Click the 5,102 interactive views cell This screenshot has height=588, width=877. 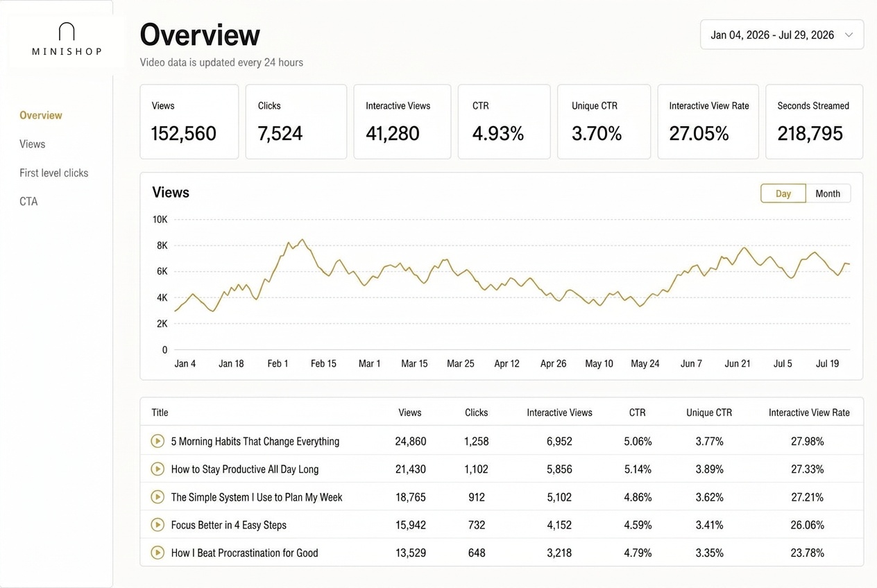(559, 497)
